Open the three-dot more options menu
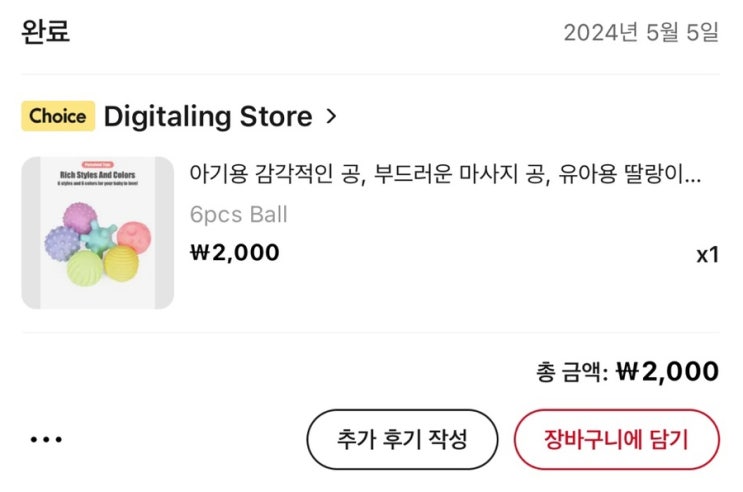The image size is (743, 492). pyautogui.click(x=46, y=439)
